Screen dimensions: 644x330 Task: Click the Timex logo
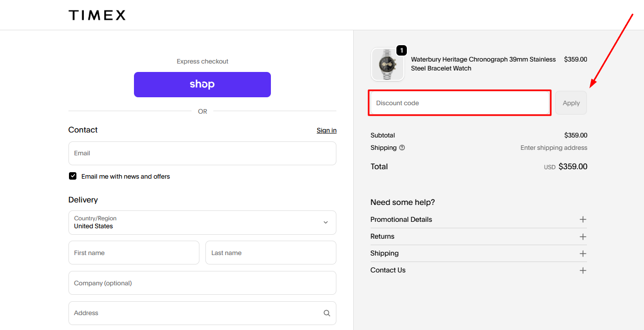(x=97, y=15)
